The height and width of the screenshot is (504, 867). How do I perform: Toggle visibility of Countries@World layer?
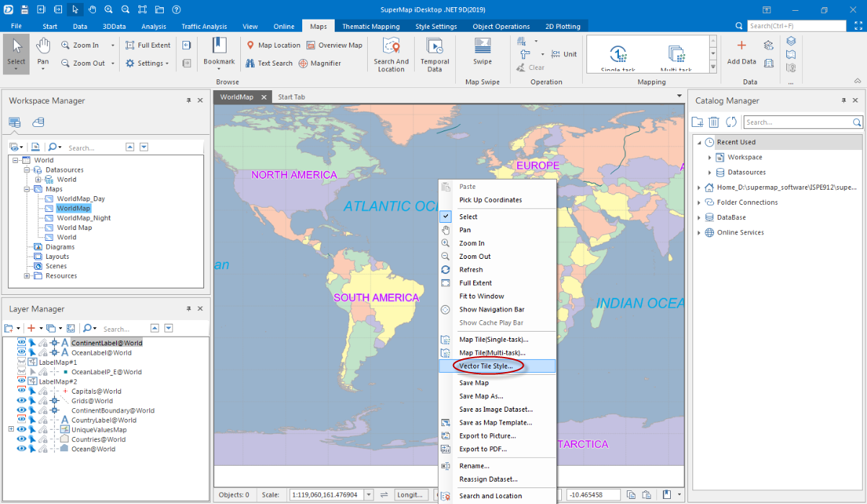click(22, 439)
